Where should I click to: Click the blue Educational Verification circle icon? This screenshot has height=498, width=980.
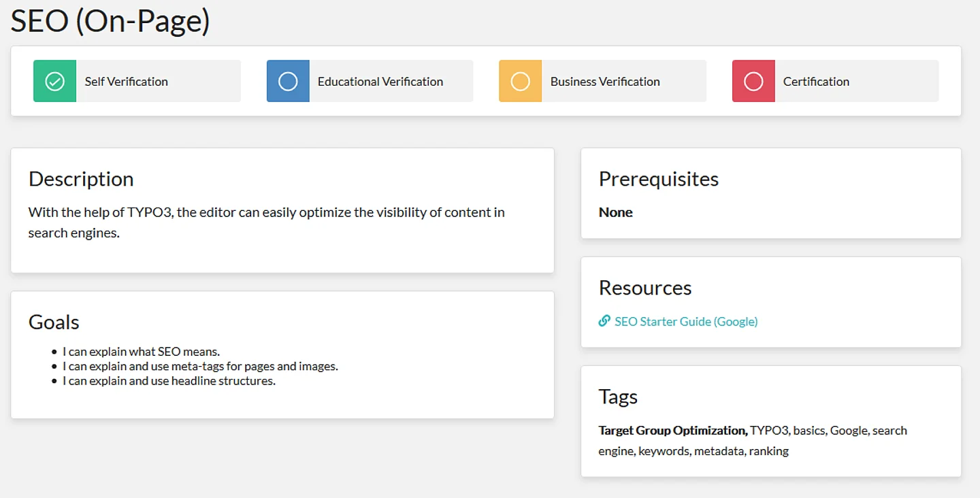pos(288,82)
